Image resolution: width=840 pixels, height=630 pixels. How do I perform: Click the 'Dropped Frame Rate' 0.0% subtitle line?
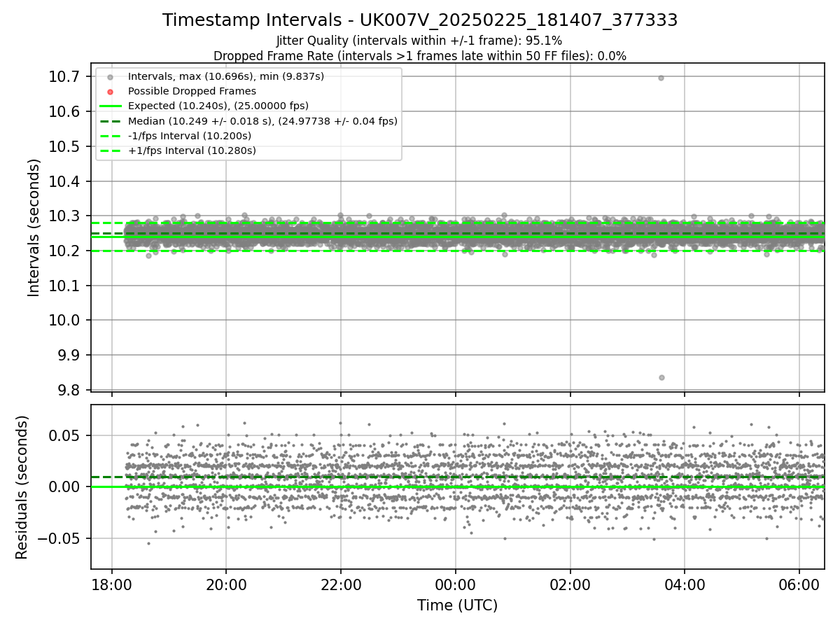(420, 56)
